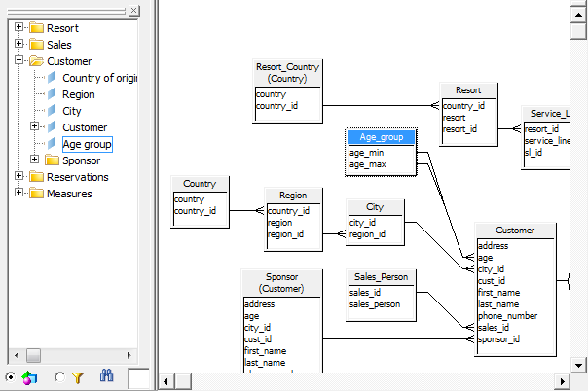Expand the Resort class folder
This screenshot has width=588, height=391.
point(18,27)
